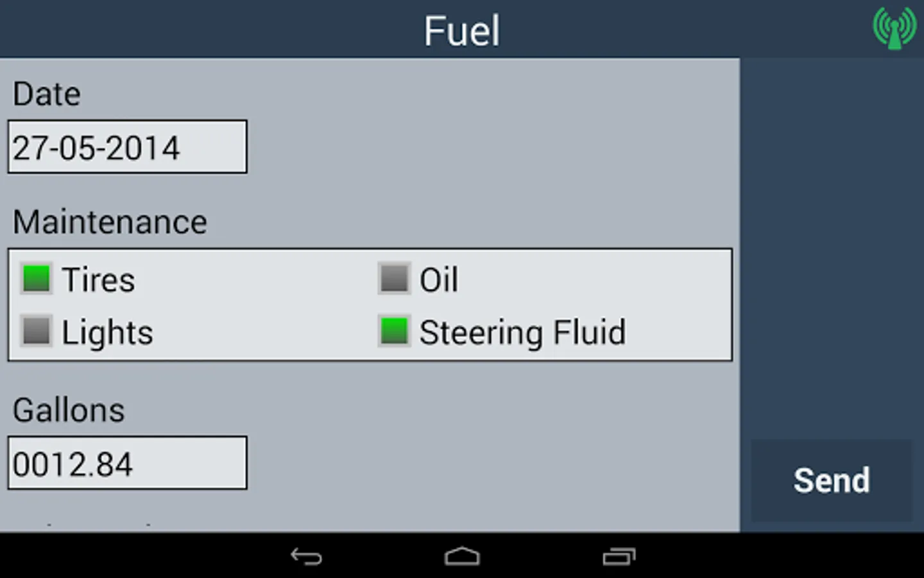Click the Gallons heading label
The width and height of the screenshot is (924, 578).
69,410
